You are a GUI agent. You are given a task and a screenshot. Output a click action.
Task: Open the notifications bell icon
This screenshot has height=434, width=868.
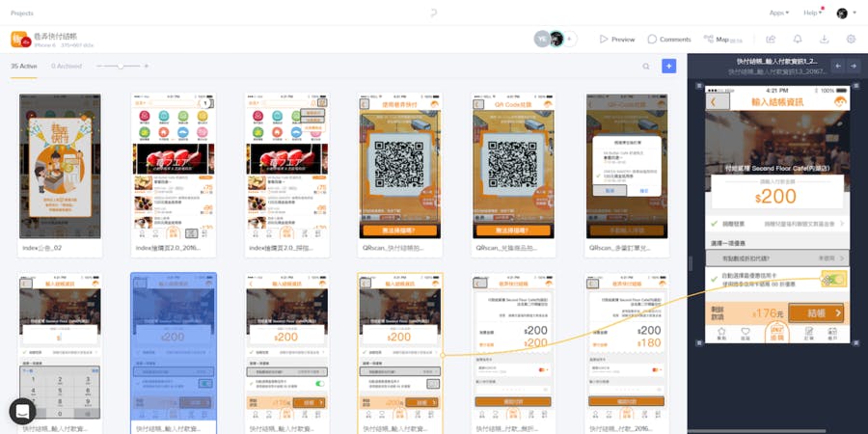coord(798,40)
